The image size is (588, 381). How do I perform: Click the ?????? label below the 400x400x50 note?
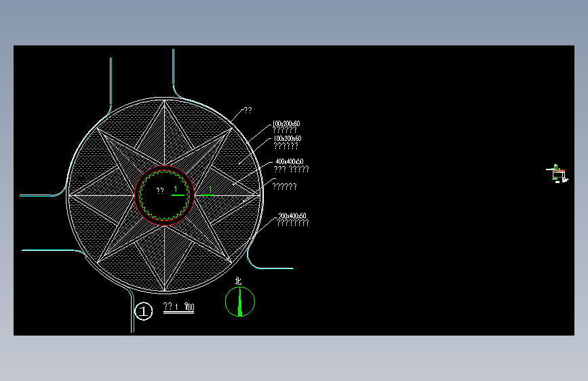pos(284,186)
